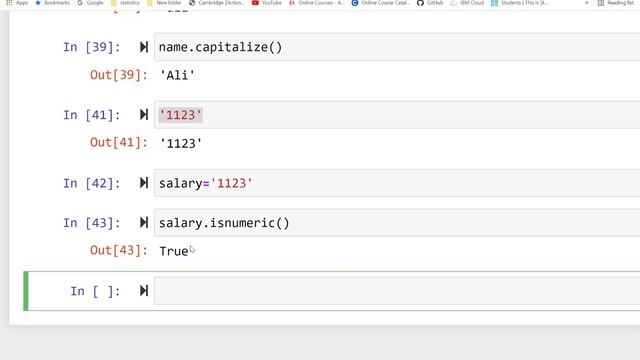
Task: Click into the name.capitalize() code cell
Action: [397, 47]
